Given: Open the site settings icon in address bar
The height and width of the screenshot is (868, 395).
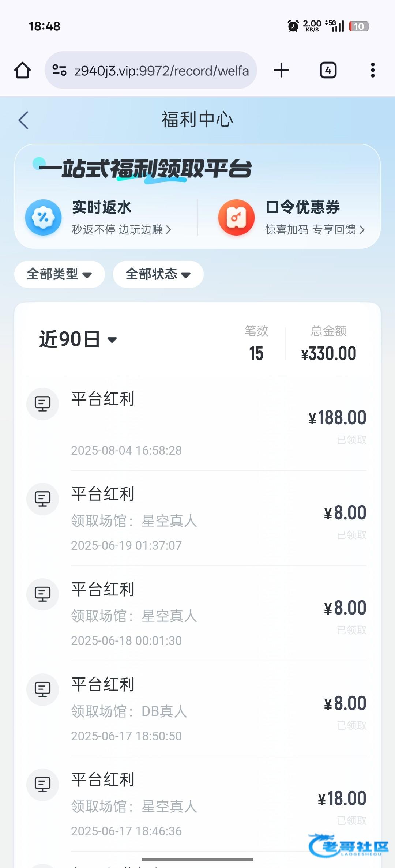Looking at the screenshot, I should click(x=59, y=70).
